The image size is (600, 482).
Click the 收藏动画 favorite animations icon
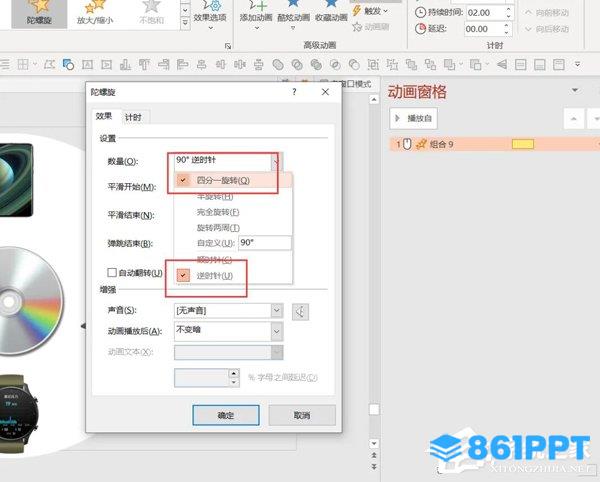pyautogui.click(x=331, y=13)
